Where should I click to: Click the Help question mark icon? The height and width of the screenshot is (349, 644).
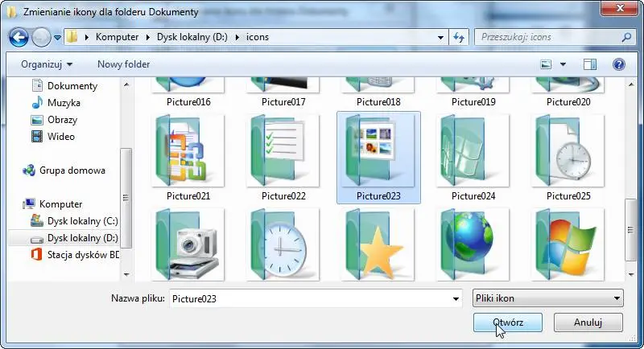[x=618, y=64]
